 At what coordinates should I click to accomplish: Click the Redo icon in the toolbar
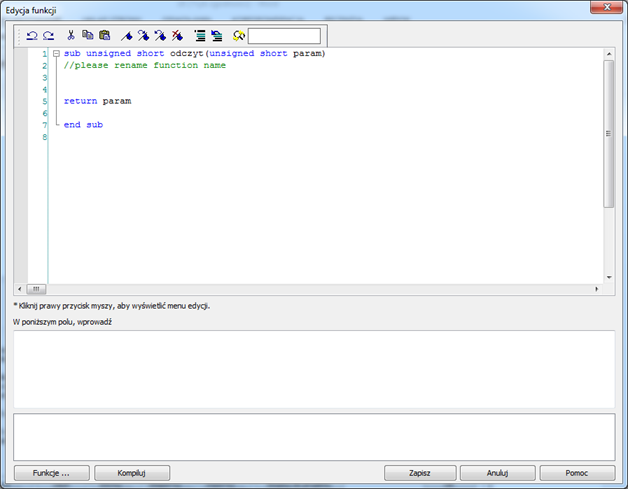pyautogui.click(x=49, y=36)
